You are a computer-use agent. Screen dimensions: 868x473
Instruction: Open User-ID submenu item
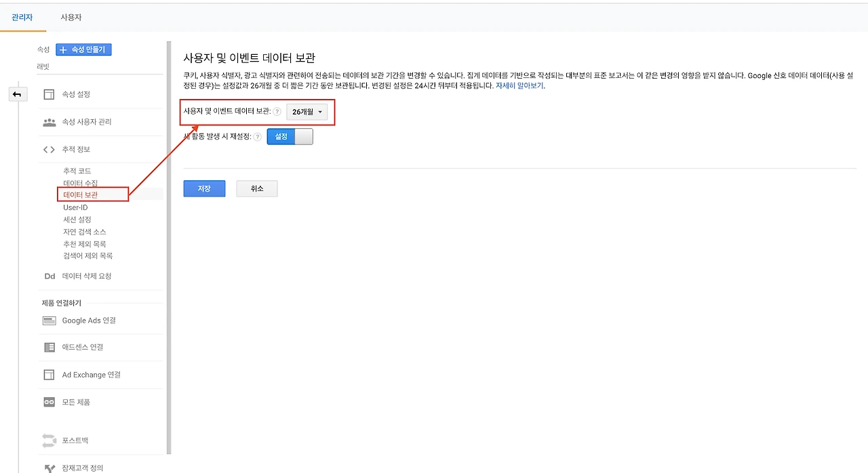[x=75, y=207]
